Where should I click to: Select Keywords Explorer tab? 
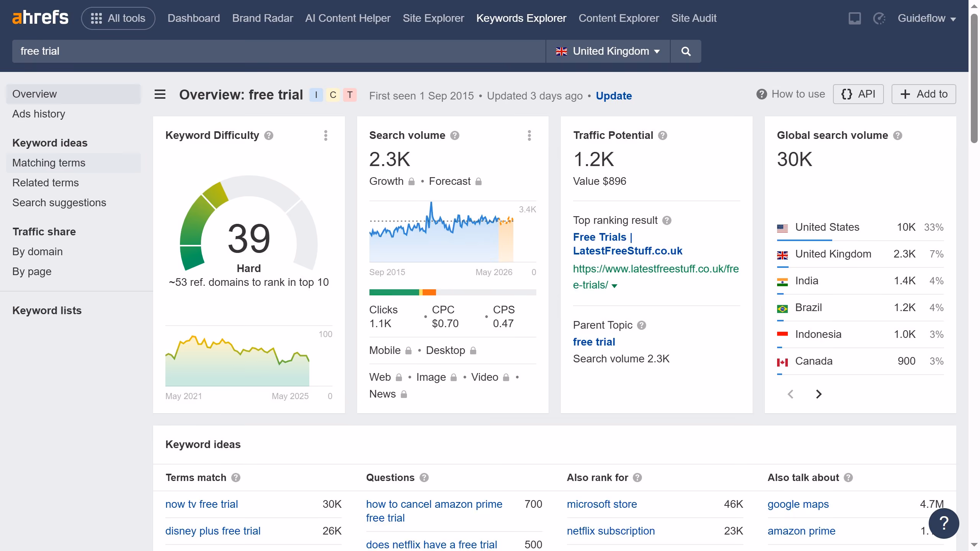(x=521, y=18)
